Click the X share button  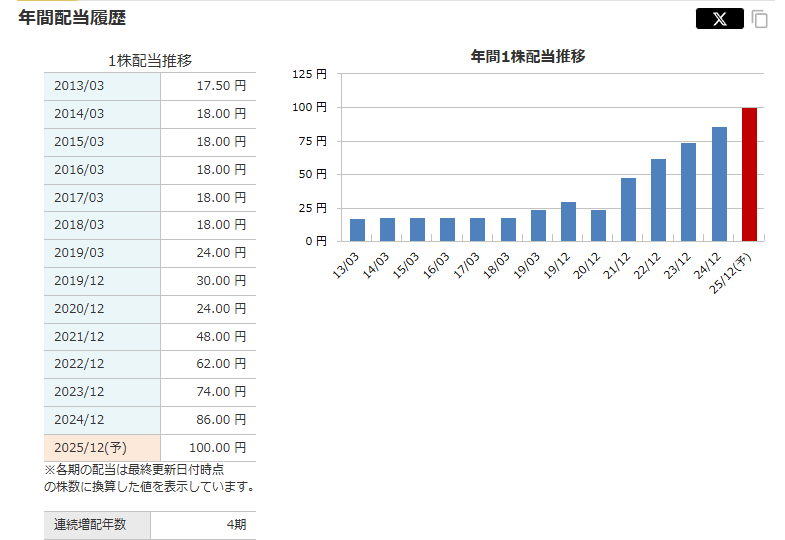point(719,19)
